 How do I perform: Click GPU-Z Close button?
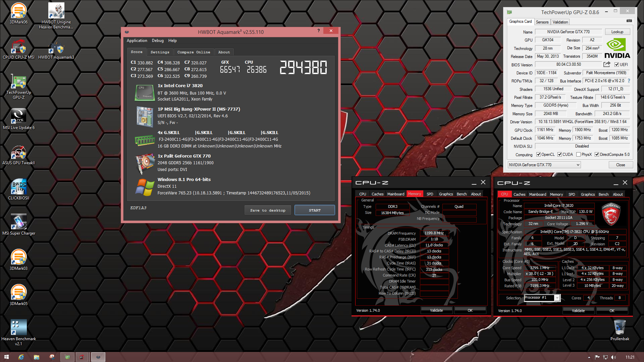pyautogui.click(x=621, y=165)
